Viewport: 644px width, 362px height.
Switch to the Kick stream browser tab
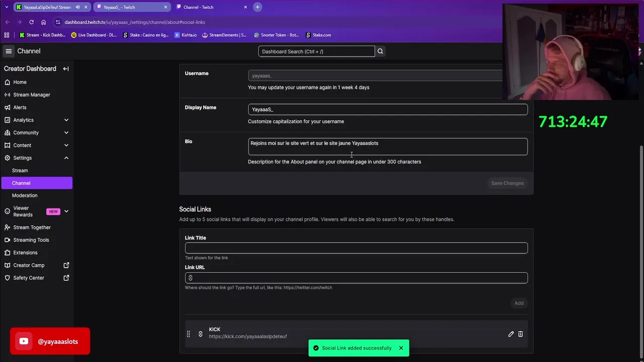[x=48, y=7]
